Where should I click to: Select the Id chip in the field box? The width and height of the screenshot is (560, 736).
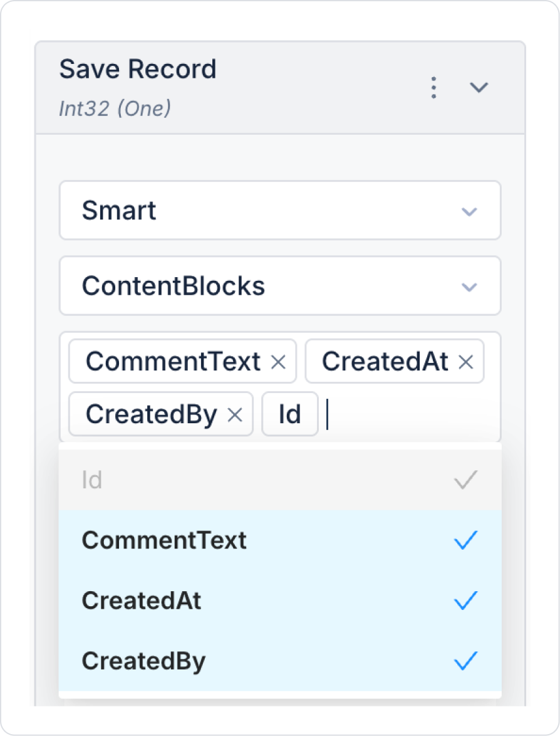[289, 414]
